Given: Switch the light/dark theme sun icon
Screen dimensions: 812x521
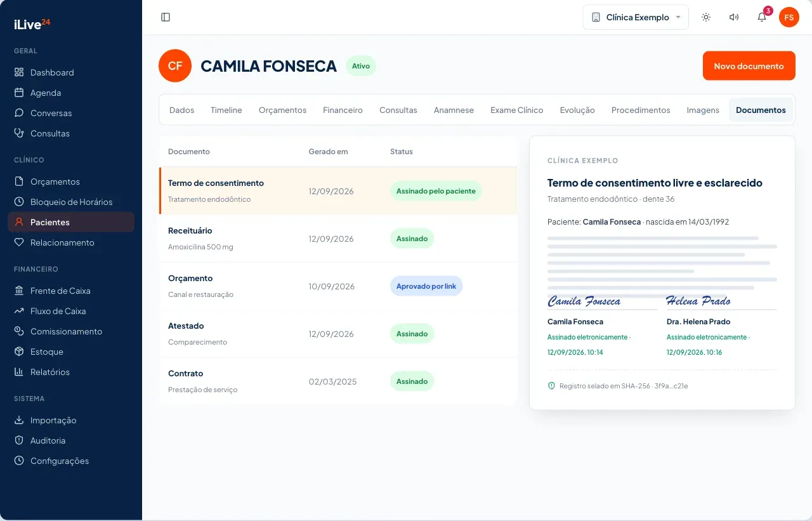Looking at the screenshot, I should point(706,17).
